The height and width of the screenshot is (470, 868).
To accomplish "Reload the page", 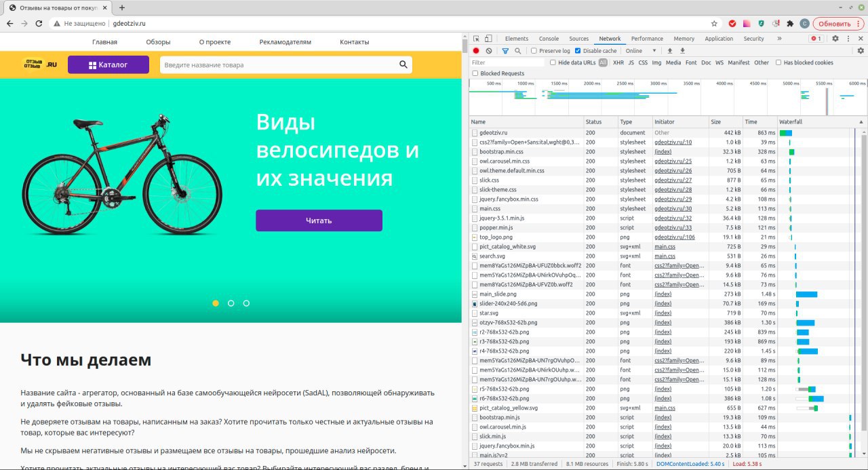I will point(39,23).
